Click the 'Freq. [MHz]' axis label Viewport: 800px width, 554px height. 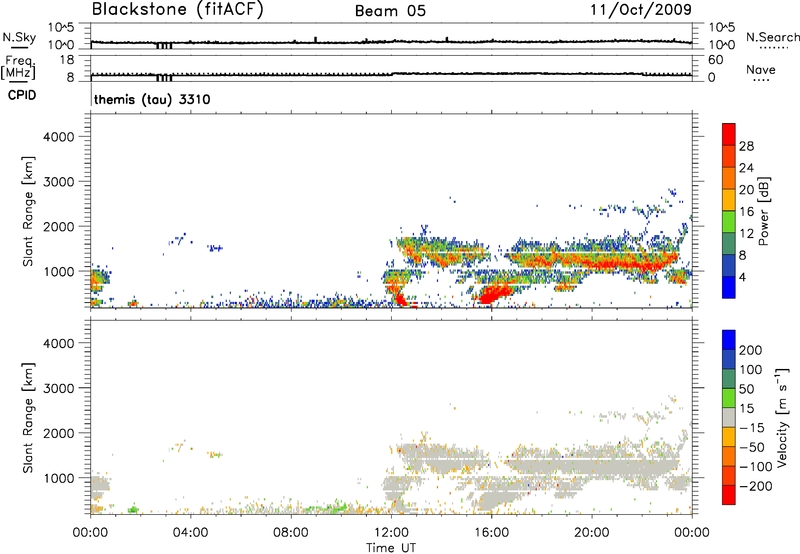click(x=19, y=67)
